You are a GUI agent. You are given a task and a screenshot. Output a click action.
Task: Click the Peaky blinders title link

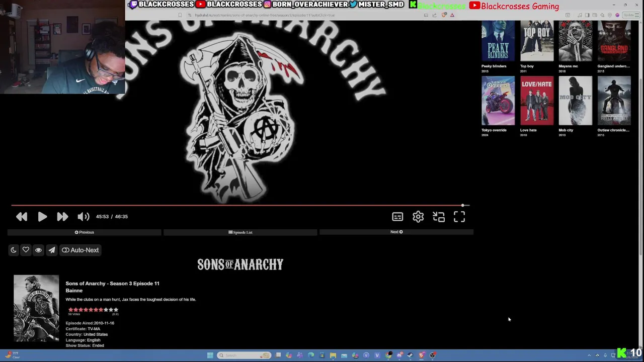(494, 66)
